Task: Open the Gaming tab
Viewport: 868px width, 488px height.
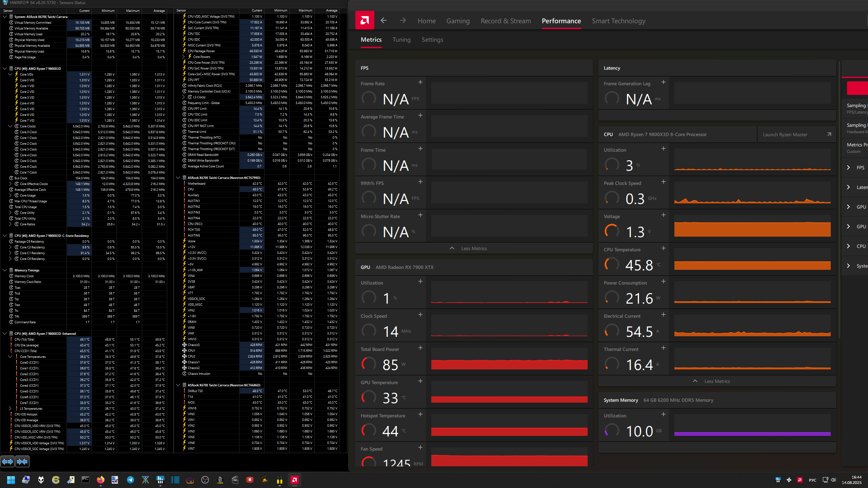Action: [458, 21]
